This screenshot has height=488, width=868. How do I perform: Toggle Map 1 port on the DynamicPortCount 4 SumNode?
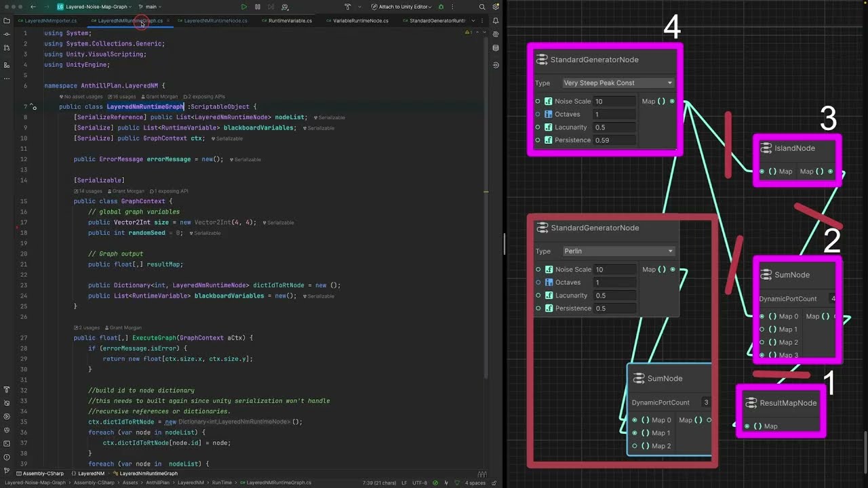tap(762, 329)
